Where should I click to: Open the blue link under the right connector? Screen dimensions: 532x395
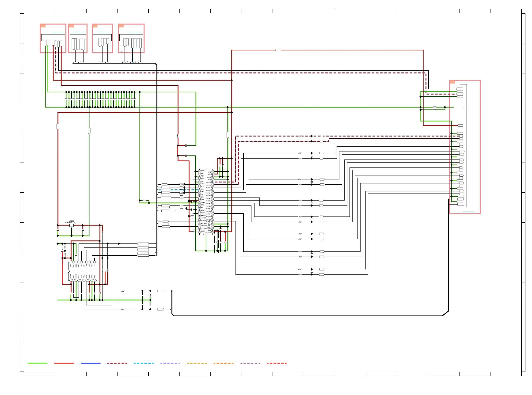(x=468, y=212)
